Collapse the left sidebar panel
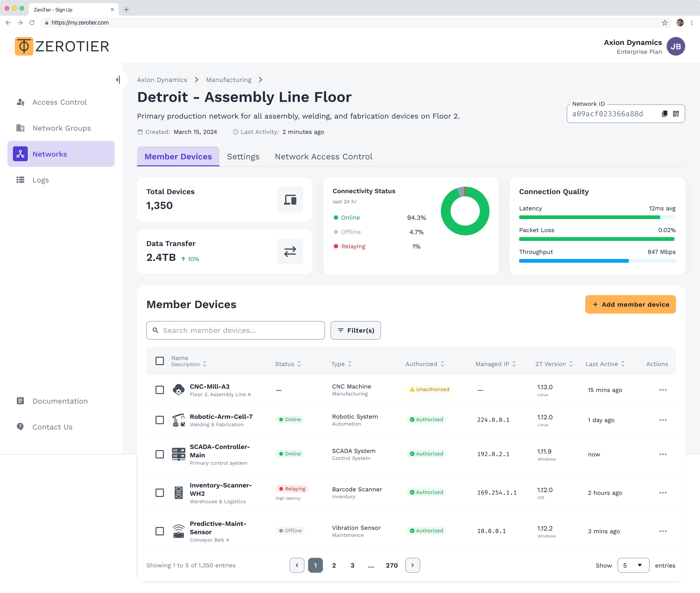This screenshot has width=700, height=593. [118, 79]
